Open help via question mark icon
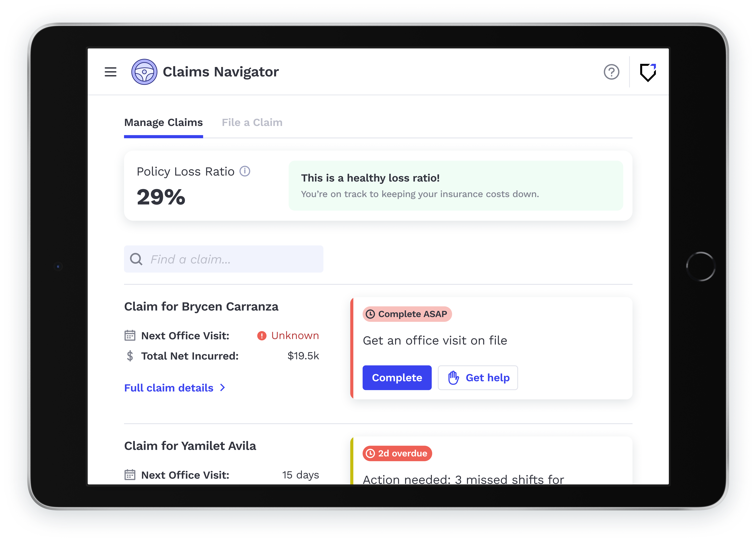This screenshot has height=542, width=756. [x=611, y=72]
